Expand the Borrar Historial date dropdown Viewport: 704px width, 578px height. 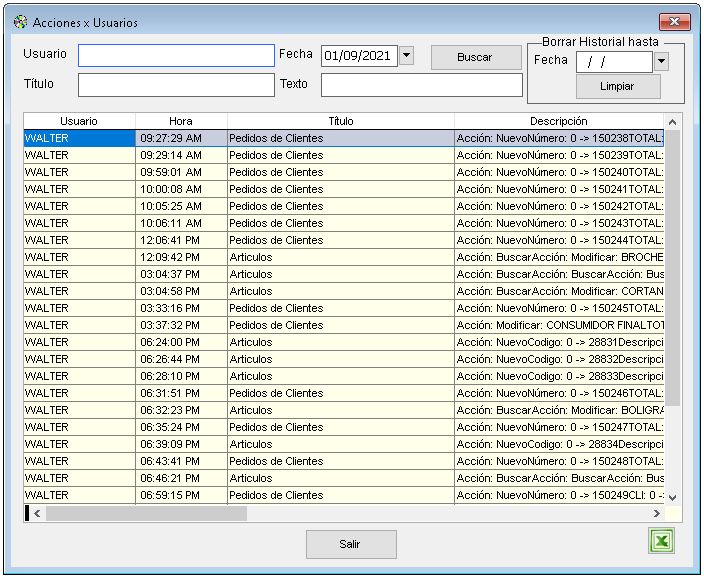[x=660, y=62]
